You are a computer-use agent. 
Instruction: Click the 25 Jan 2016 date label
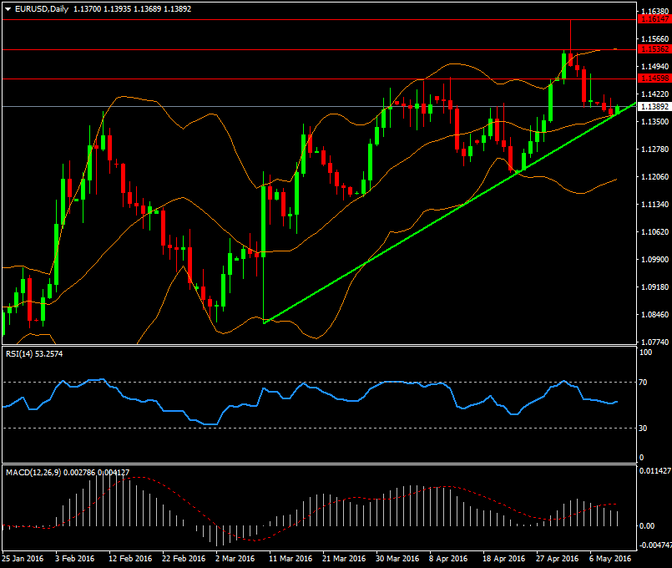pos(24,559)
